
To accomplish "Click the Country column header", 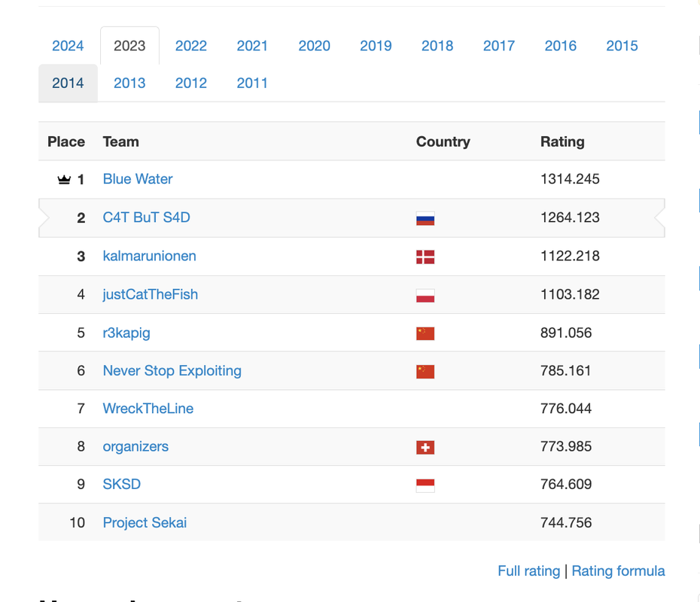I will tap(443, 141).
